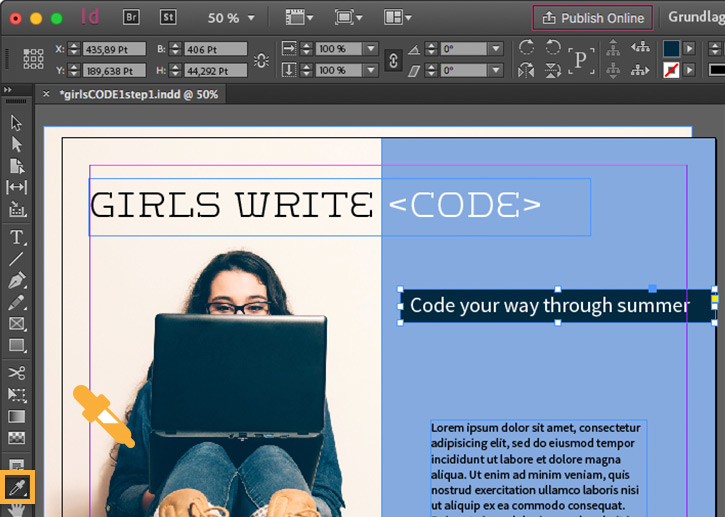Image resolution: width=725 pixels, height=517 pixels.
Task: Close the girlsCODE1step1.indd tab
Action: pos(46,94)
